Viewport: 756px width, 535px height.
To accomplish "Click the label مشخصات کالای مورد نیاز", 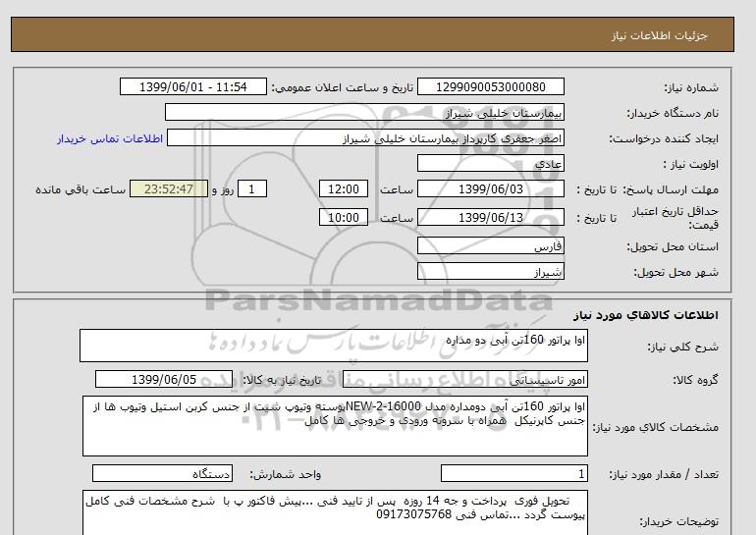I will [x=655, y=427].
